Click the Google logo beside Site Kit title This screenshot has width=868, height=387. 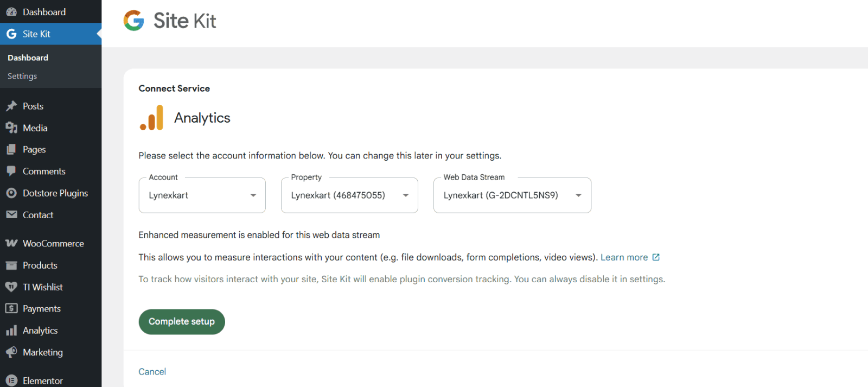point(133,21)
